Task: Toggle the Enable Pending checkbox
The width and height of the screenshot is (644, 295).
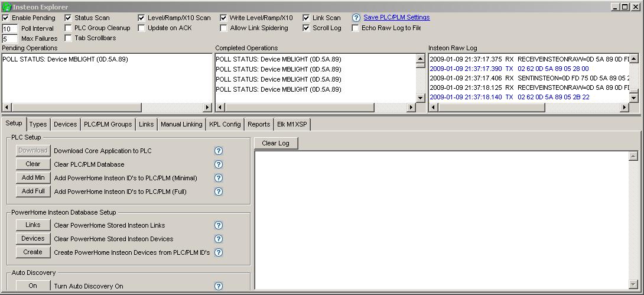Action: [x=5, y=18]
